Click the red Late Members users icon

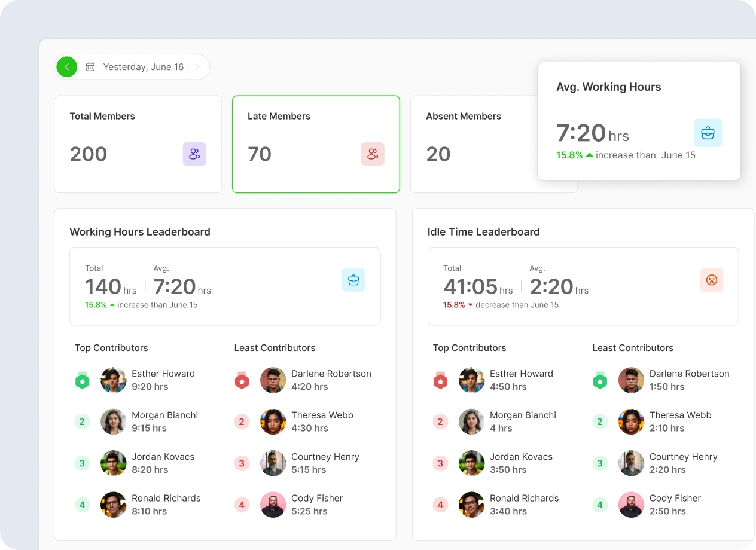click(373, 154)
